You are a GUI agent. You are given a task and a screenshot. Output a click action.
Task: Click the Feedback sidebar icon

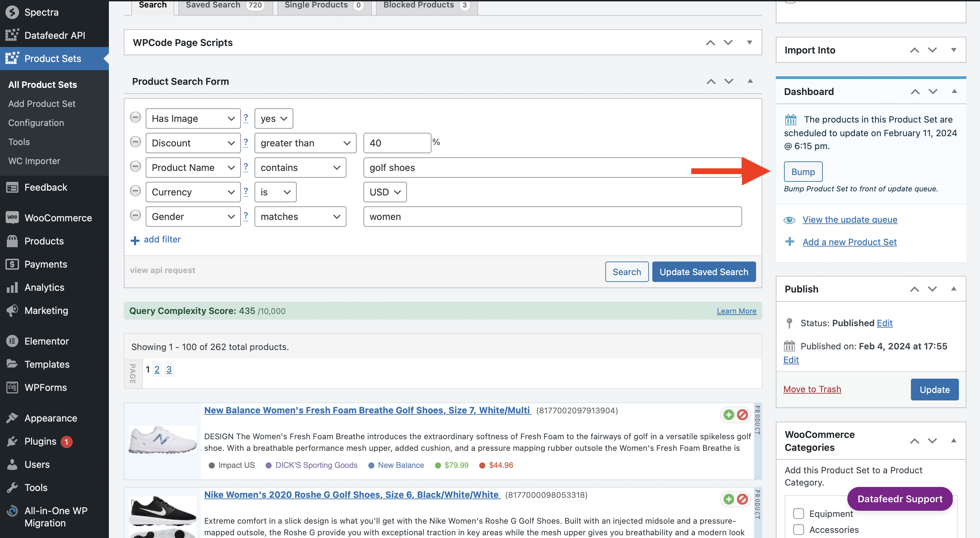pos(12,187)
